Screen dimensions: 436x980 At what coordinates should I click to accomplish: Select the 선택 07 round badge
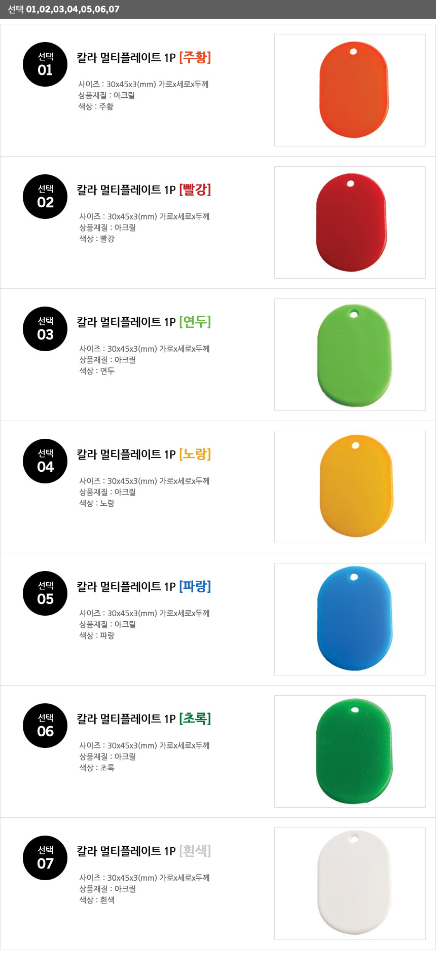[45, 858]
